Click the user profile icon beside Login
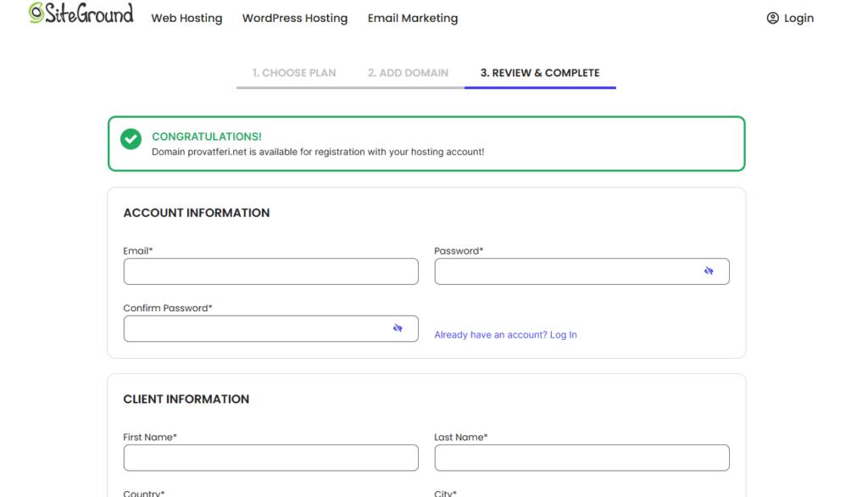868x497 pixels. click(772, 19)
